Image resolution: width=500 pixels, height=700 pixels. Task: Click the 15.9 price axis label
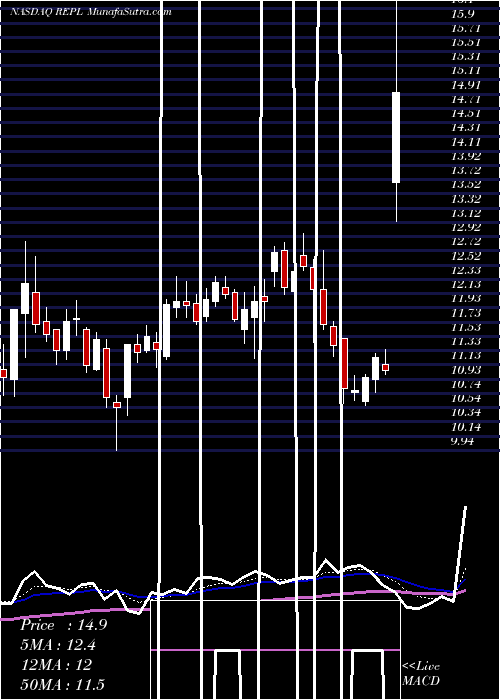[462, 14]
